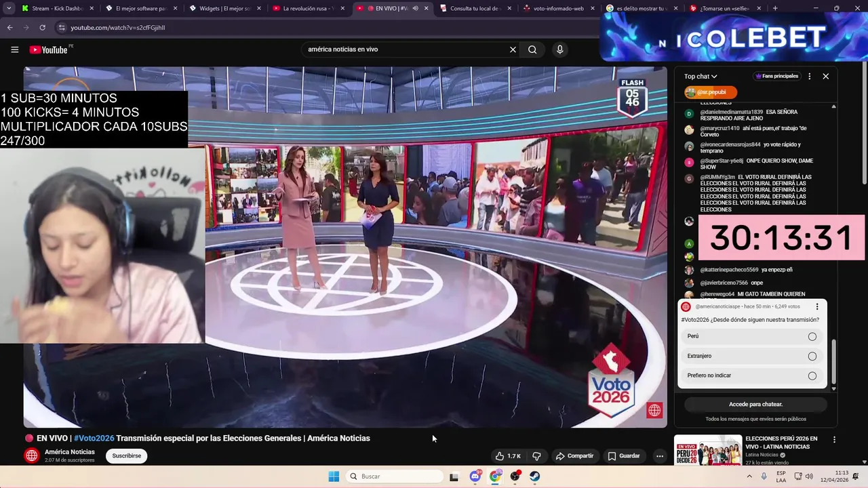The height and width of the screenshot is (488, 868).
Task: Open the América Noticias channel avatar
Action: (31, 455)
